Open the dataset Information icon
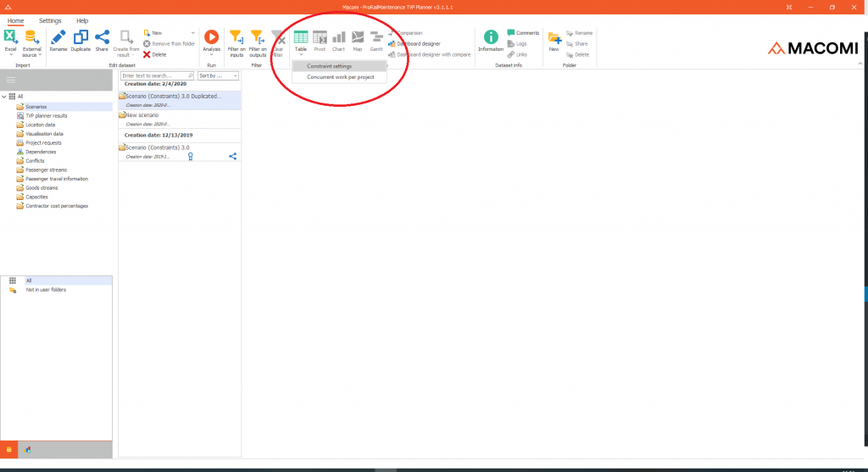The width and height of the screenshot is (868, 472). pos(490,37)
